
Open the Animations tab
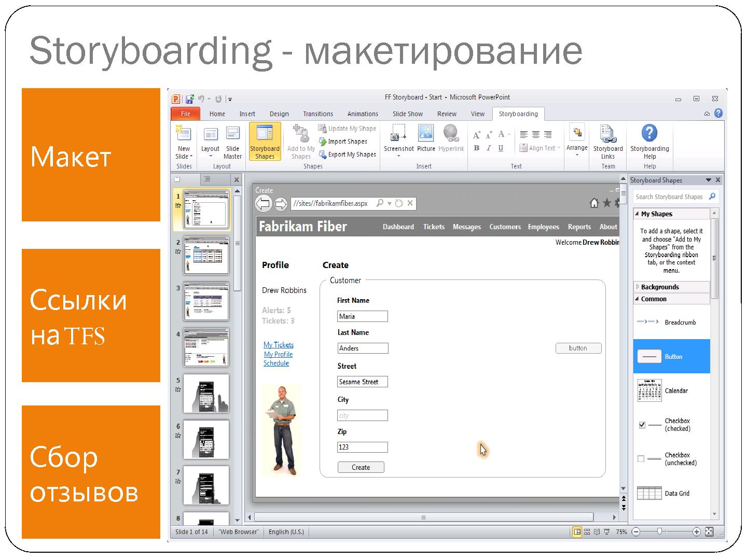363,114
